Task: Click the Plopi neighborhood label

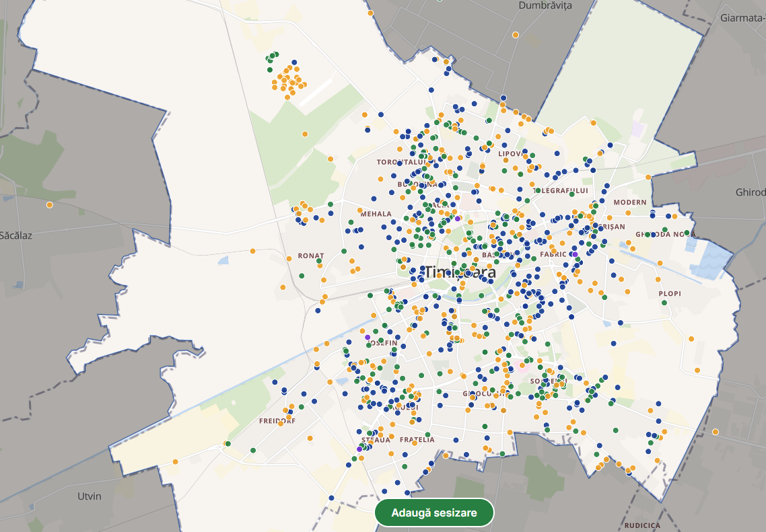Action: pyautogui.click(x=670, y=294)
